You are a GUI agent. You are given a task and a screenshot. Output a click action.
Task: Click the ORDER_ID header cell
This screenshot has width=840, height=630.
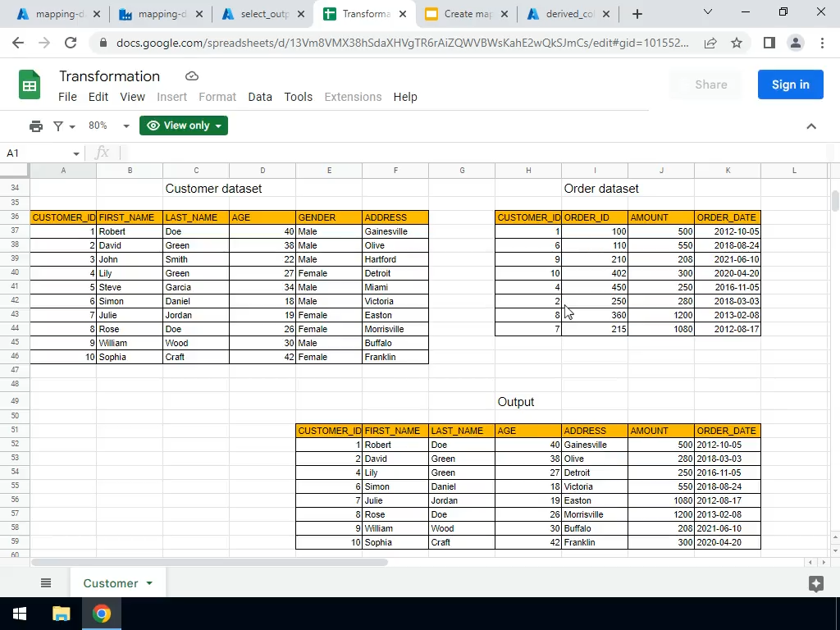(x=595, y=217)
